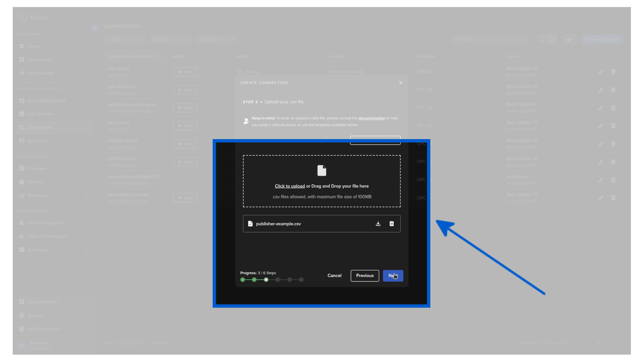Go back with the Previous button
644x362 pixels.
tap(365, 276)
